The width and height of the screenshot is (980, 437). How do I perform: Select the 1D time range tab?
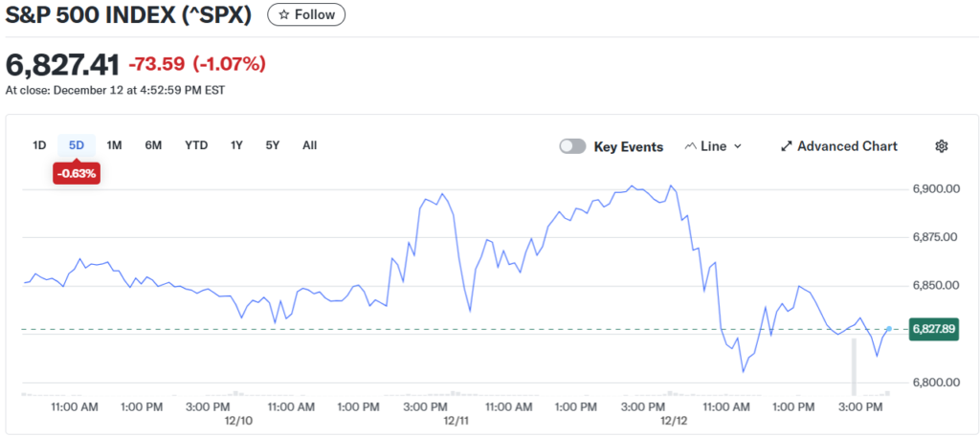39,145
